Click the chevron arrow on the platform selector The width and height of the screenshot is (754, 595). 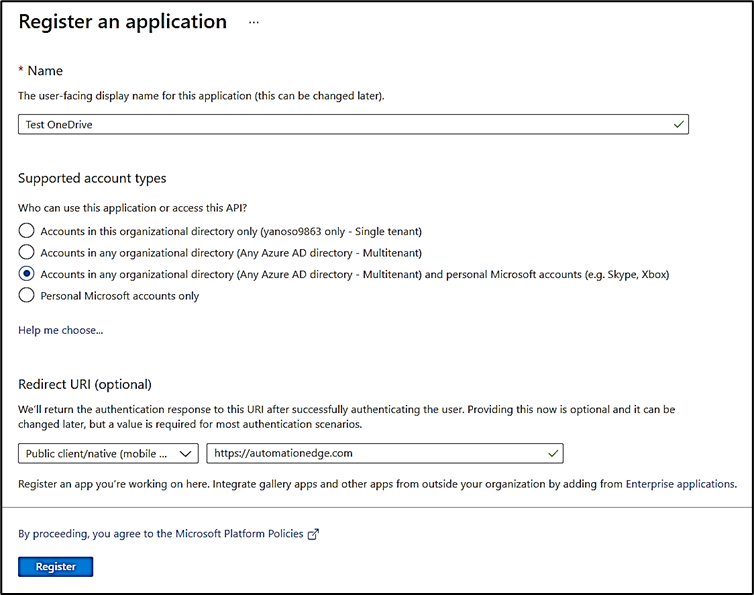coord(184,453)
